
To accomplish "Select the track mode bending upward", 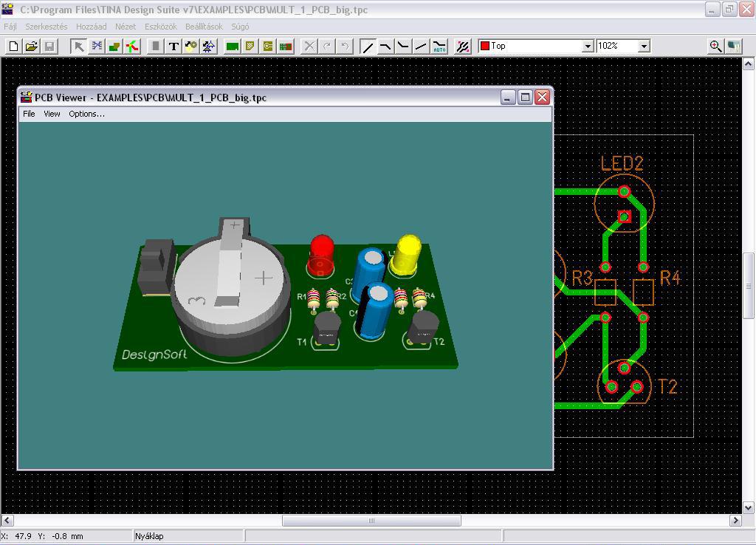I will (404, 47).
